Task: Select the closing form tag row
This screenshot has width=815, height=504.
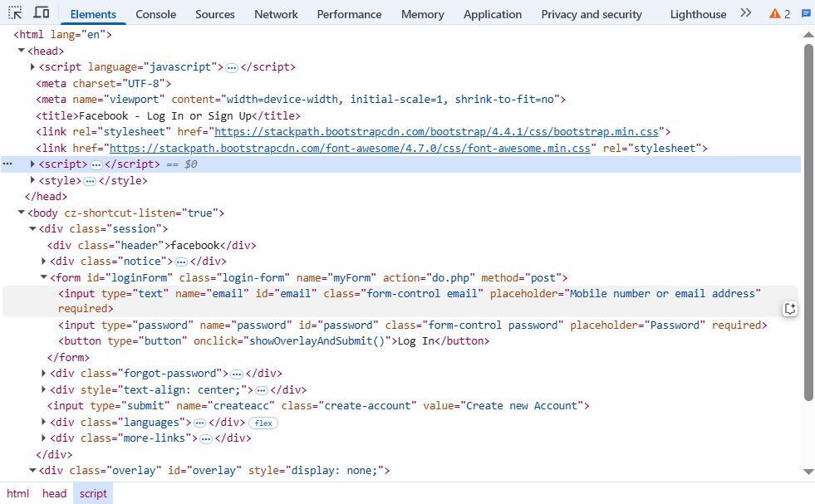Action: (68, 358)
